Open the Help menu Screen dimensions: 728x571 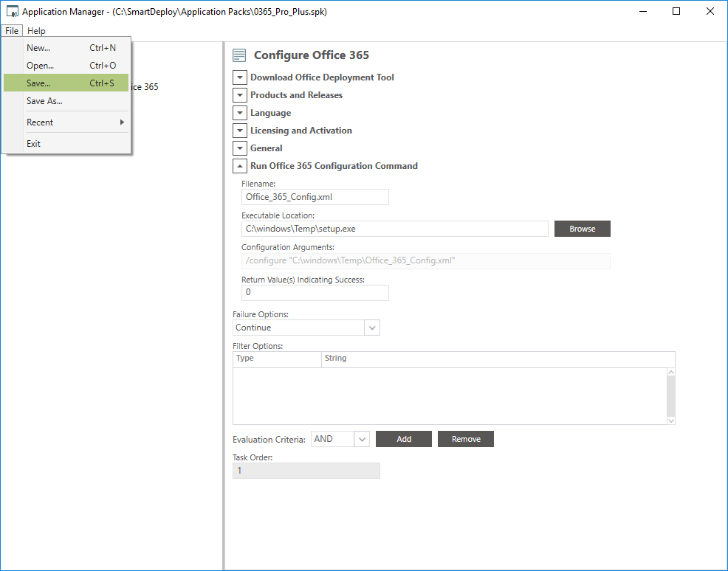36,31
